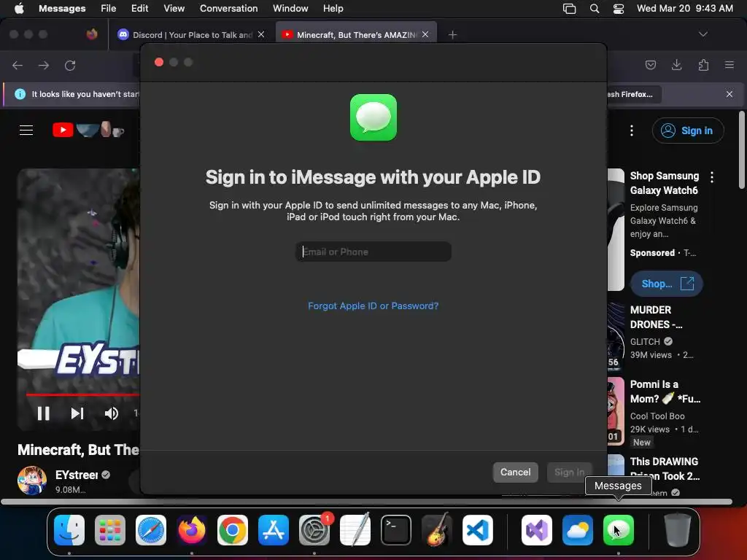
Task: Click the Stage Manager menu bar icon
Action: point(569,9)
